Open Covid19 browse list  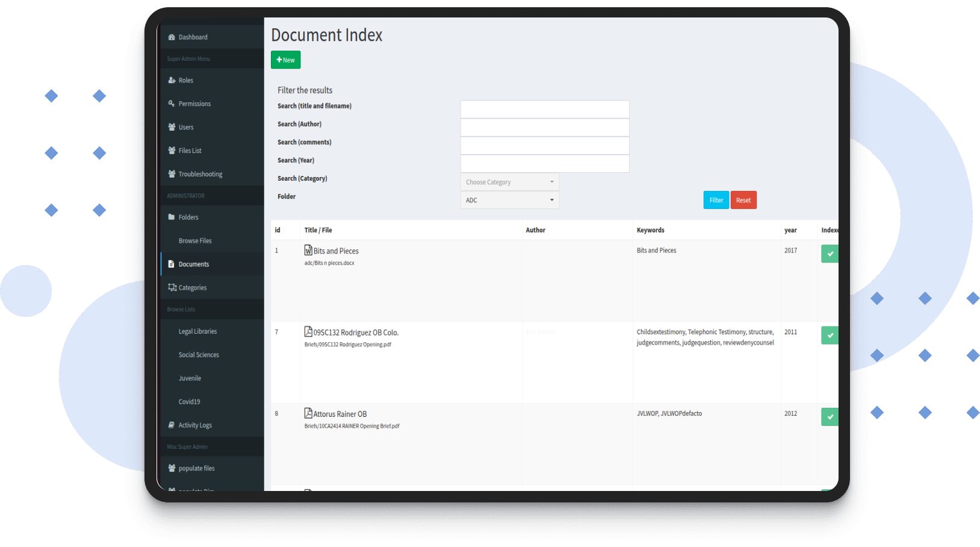click(212, 402)
